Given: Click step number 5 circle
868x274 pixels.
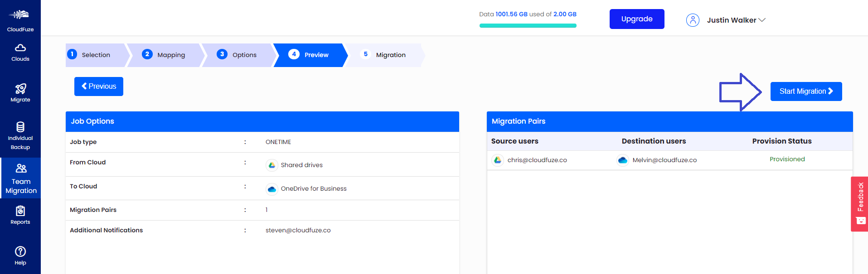Looking at the screenshot, I should point(365,54).
